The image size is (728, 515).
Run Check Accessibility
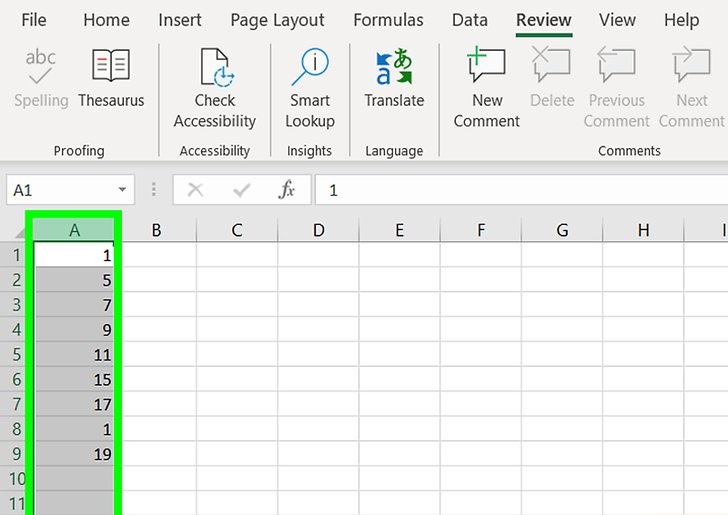coord(215,67)
